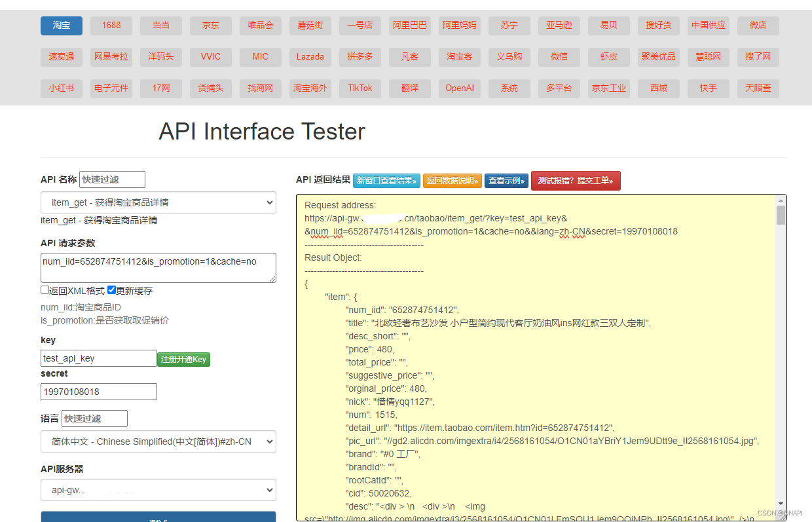Open the 天眼查 tab
Image resolution: width=812 pixels, height=522 pixels.
pos(758,88)
